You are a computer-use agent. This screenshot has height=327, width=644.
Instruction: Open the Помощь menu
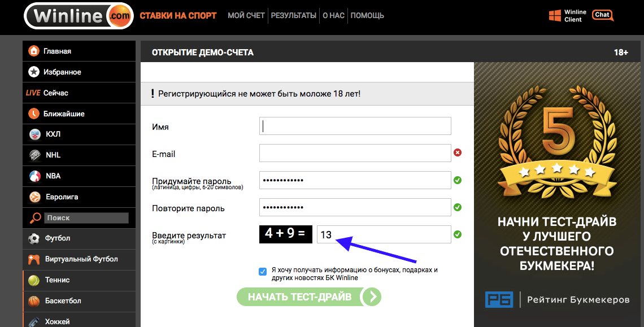(367, 16)
